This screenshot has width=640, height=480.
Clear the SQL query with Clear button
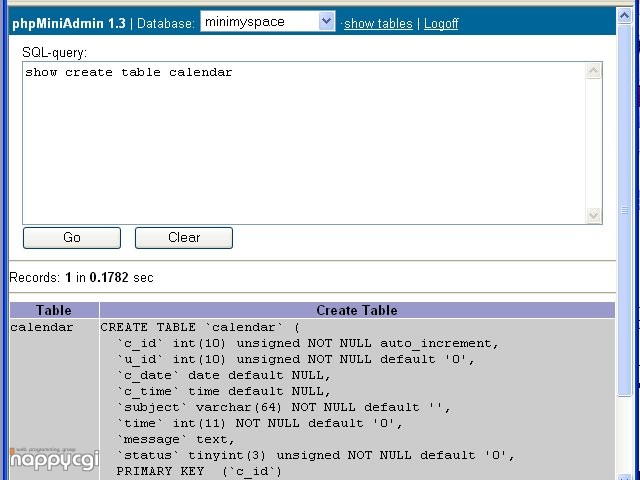click(x=184, y=238)
